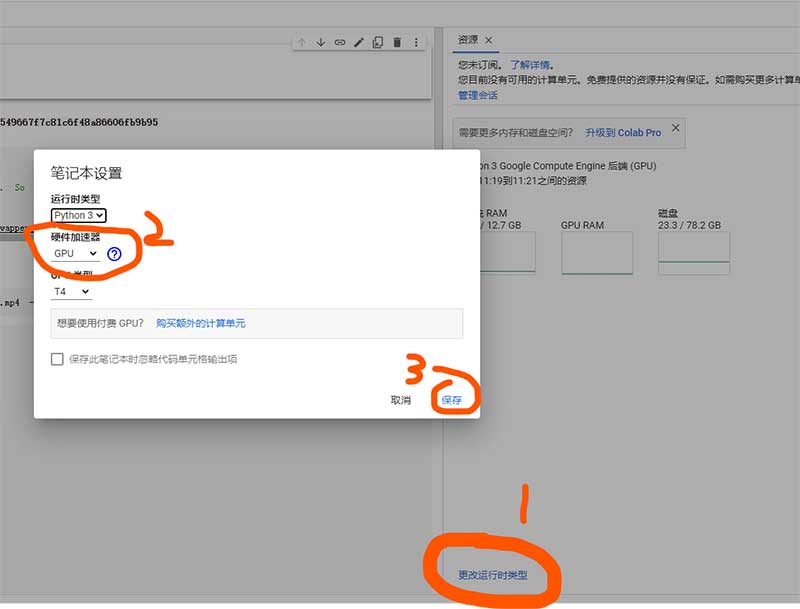Click the move cell down arrow icon
Viewport: 800px width, 609px height.
click(321, 42)
